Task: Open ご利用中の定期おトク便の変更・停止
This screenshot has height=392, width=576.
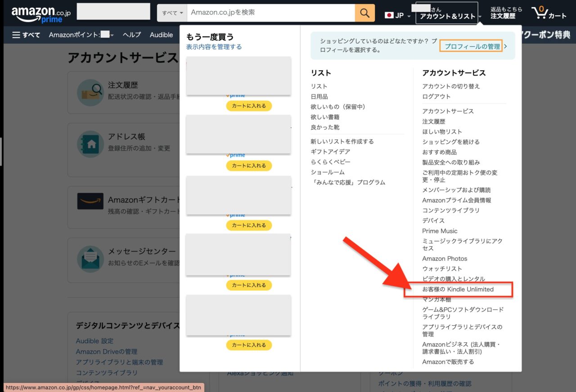Action: [x=460, y=176]
